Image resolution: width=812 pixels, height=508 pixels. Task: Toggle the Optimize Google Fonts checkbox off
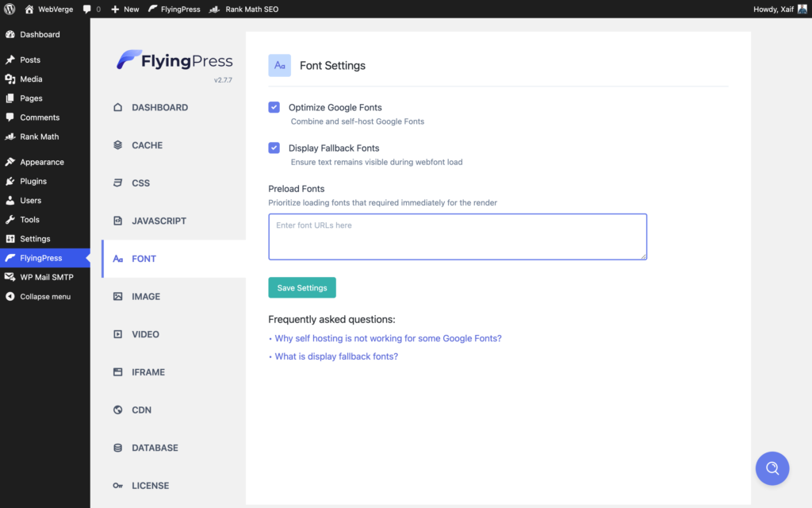274,107
